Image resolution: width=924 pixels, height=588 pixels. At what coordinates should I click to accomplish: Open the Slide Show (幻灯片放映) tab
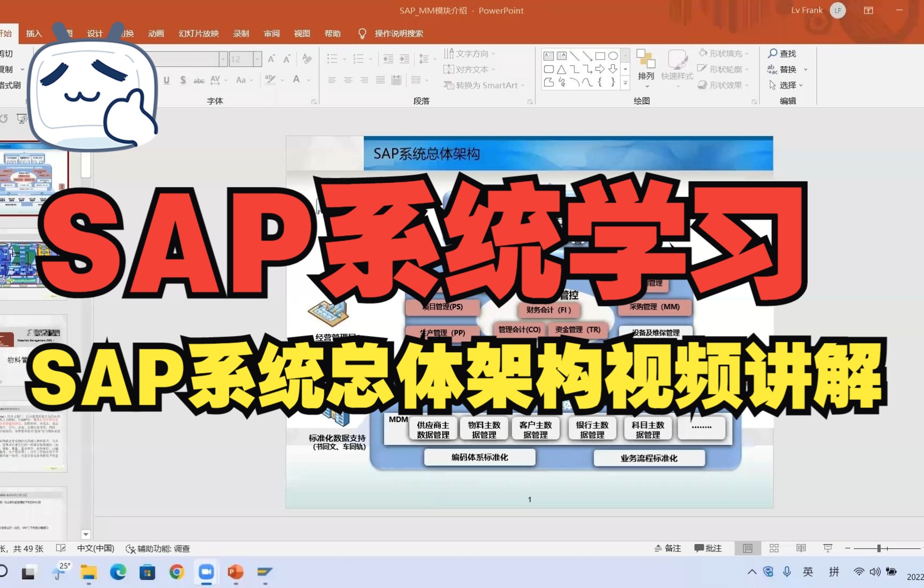[199, 34]
